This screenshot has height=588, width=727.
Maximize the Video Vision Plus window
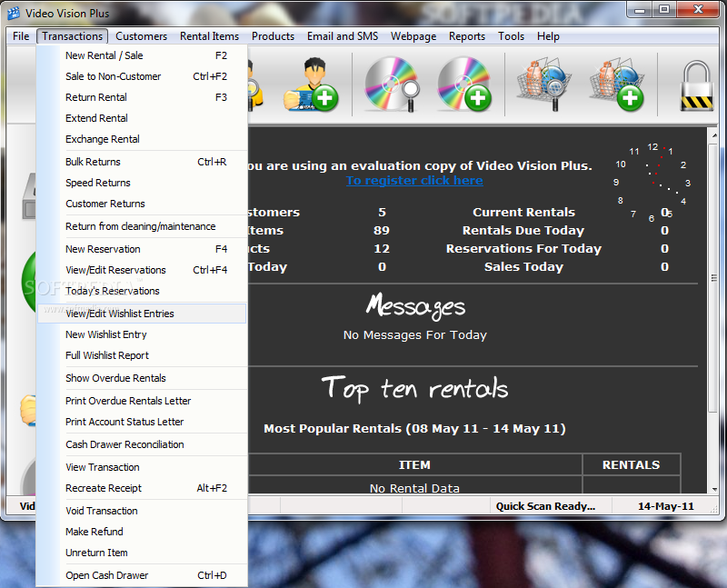[x=664, y=9]
